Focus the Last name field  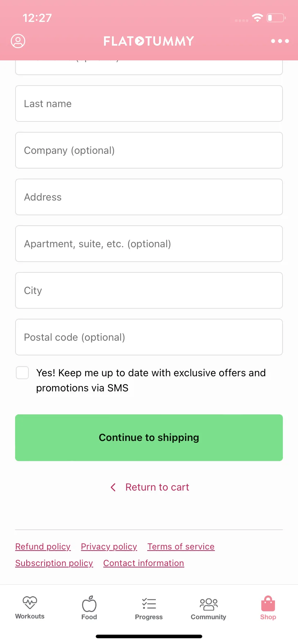point(149,103)
